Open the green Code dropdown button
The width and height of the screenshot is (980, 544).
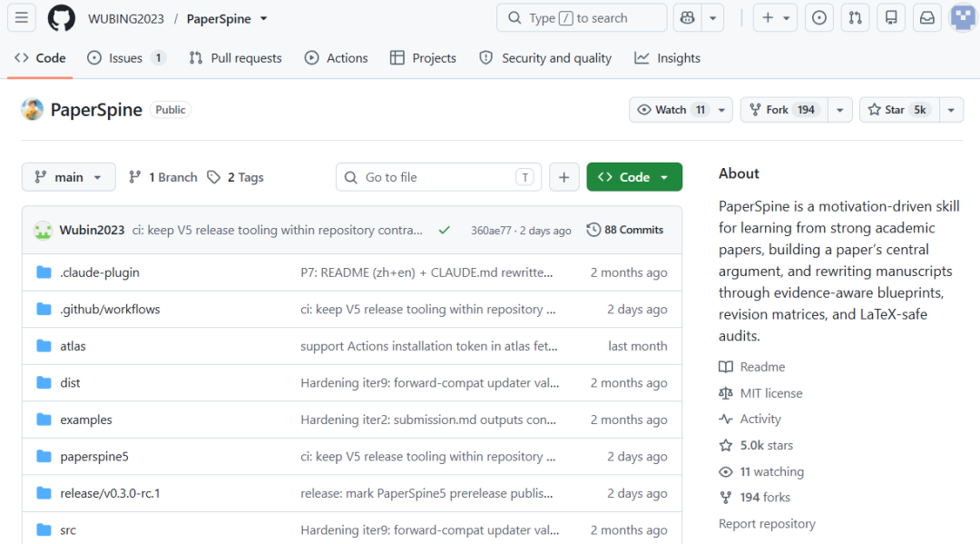point(634,177)
